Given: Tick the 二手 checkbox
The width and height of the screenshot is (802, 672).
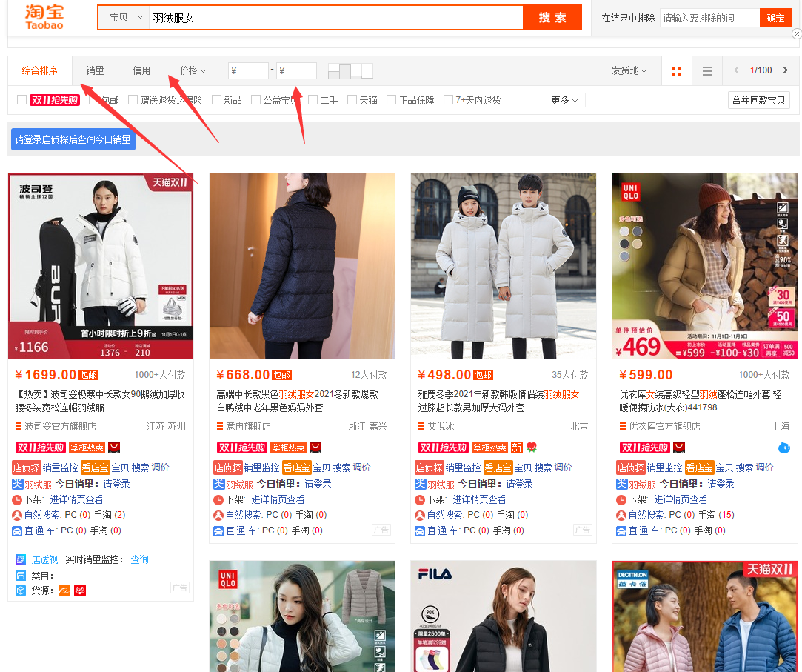Looking at the screenshot, I should tap(313, 100).
